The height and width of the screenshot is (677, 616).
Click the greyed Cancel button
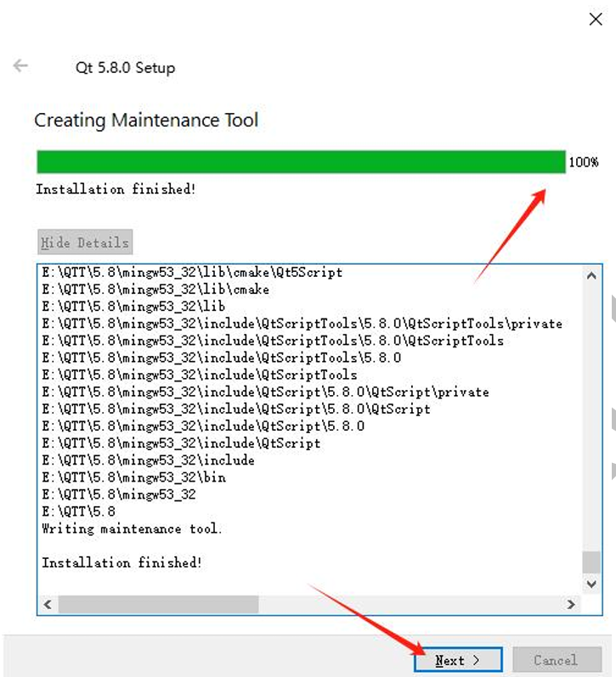click(x=557, y=660)
